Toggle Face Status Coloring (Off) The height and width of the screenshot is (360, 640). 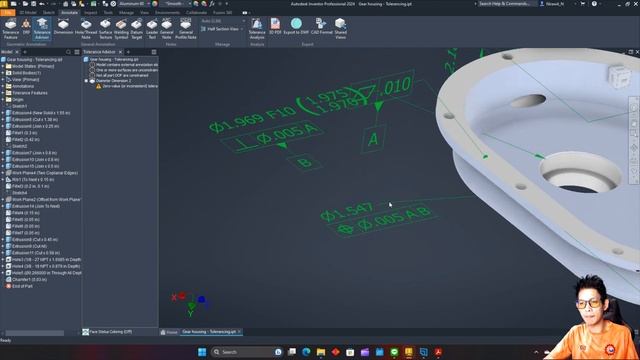[x=107, y=332]
